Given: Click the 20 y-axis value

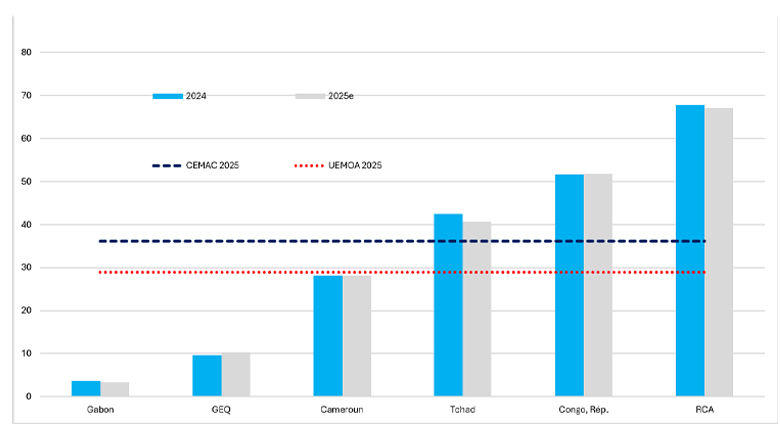Looking at the screenshot, I should tap(26, 311).
